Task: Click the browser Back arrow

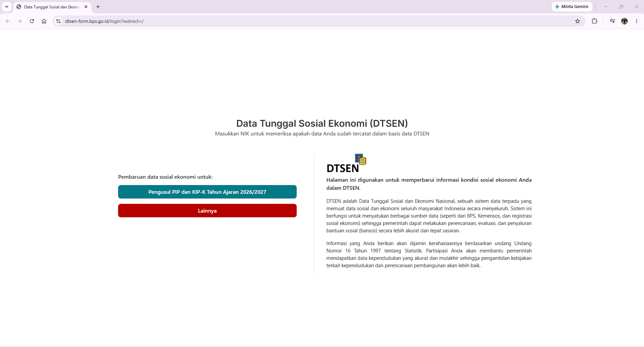Action: (8, 21)
